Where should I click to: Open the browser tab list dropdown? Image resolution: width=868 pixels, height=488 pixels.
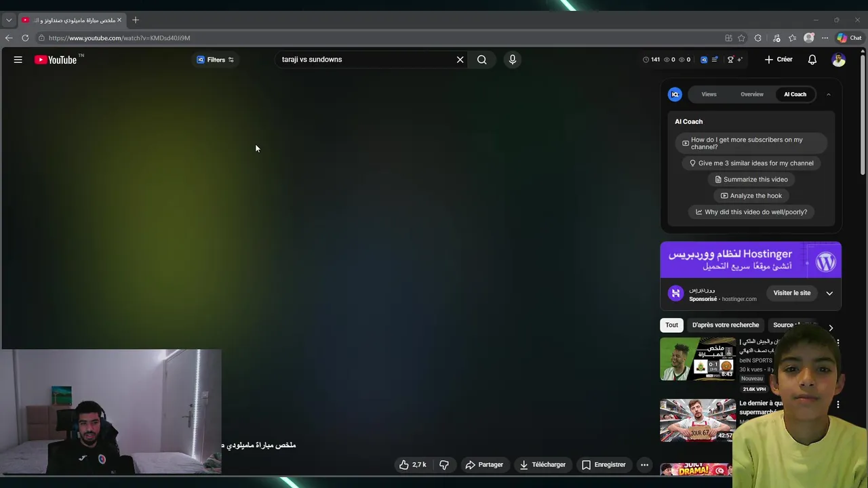click(x=9, y=20)
